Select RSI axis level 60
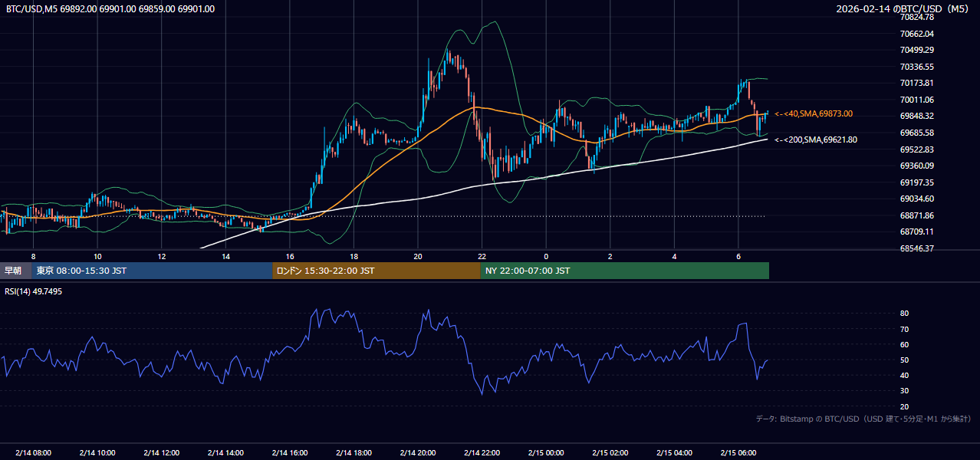Image resolution: width=980 pixels, height=460 pixels. [x=905, y=344]
